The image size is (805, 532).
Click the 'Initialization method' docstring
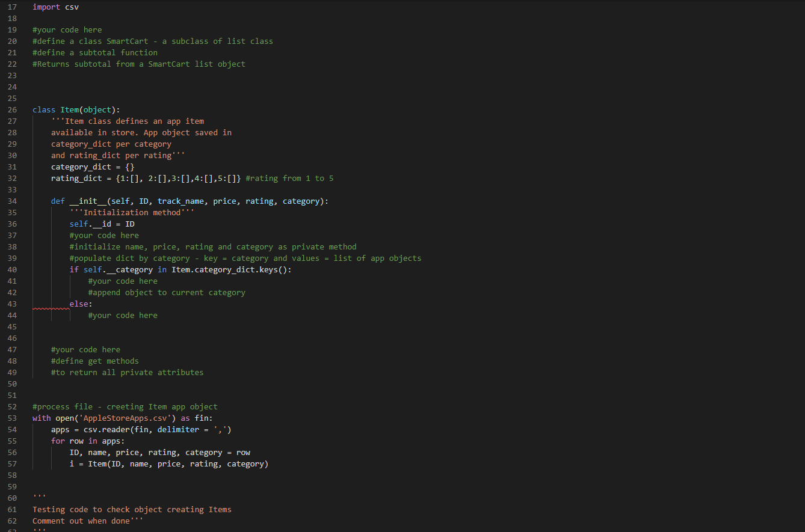pos(132,213)
